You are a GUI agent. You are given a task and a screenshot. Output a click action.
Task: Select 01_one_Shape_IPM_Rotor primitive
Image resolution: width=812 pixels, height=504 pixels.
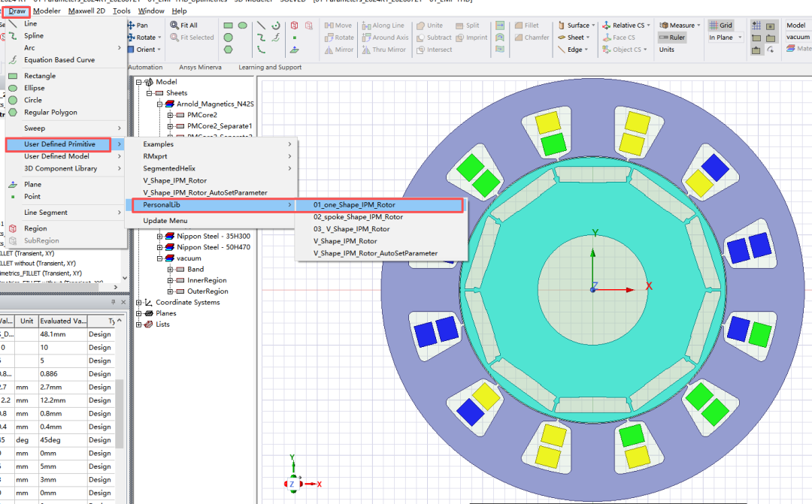[381, 205]
